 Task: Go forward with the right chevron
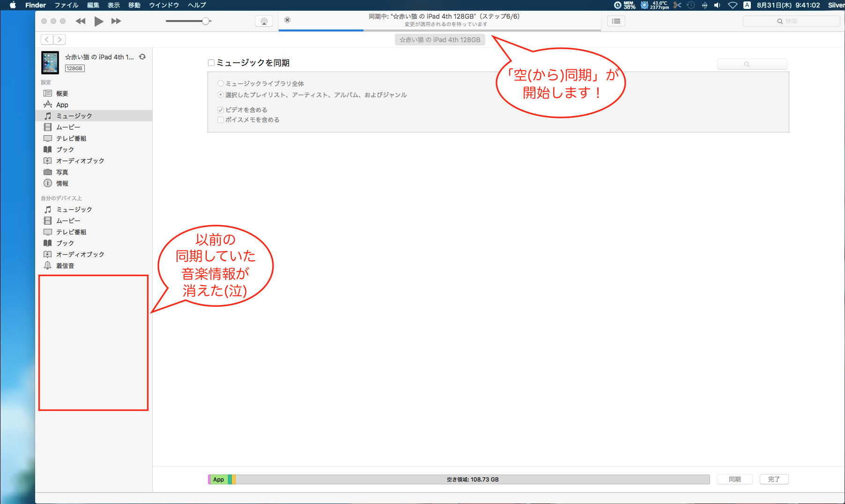pos(59,39)
